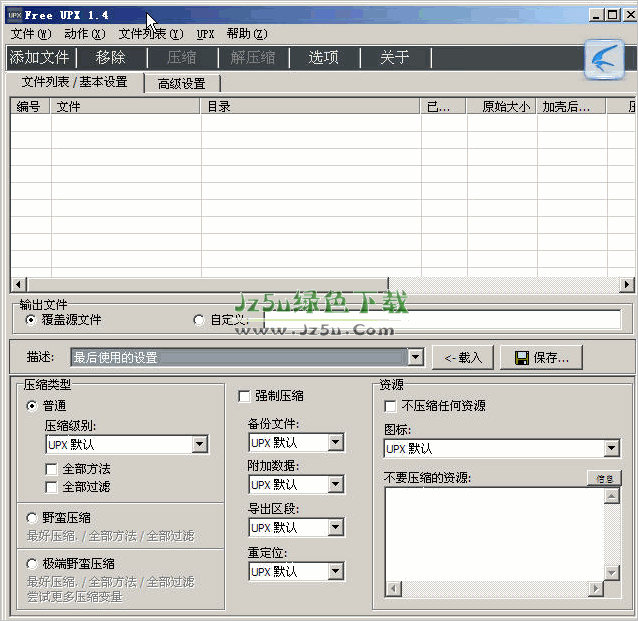Switch to 文件列表 / 基本设置 tab
The width and height of the screenshot is (638, 621).
[75, 82]
